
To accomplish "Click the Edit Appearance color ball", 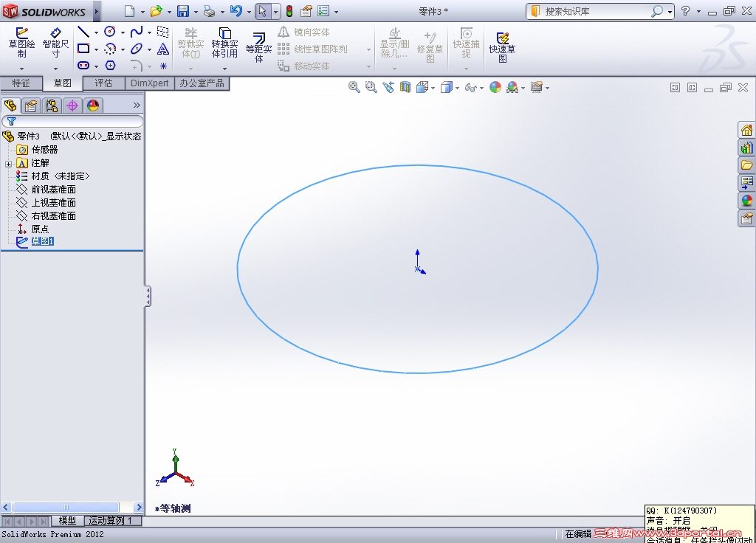I will pos(495,87).
